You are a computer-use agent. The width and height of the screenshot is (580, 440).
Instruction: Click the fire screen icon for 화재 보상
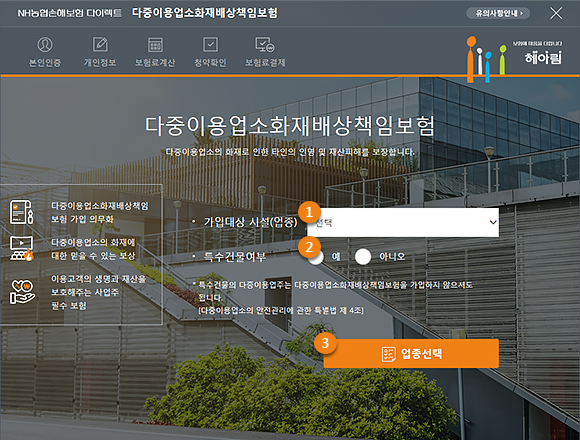point(21,248)
